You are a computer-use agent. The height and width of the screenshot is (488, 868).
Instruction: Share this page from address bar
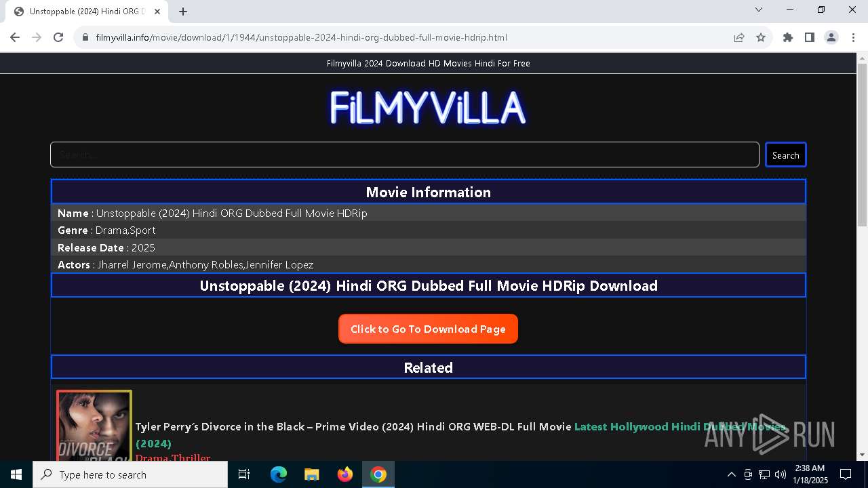pos(739,37)
